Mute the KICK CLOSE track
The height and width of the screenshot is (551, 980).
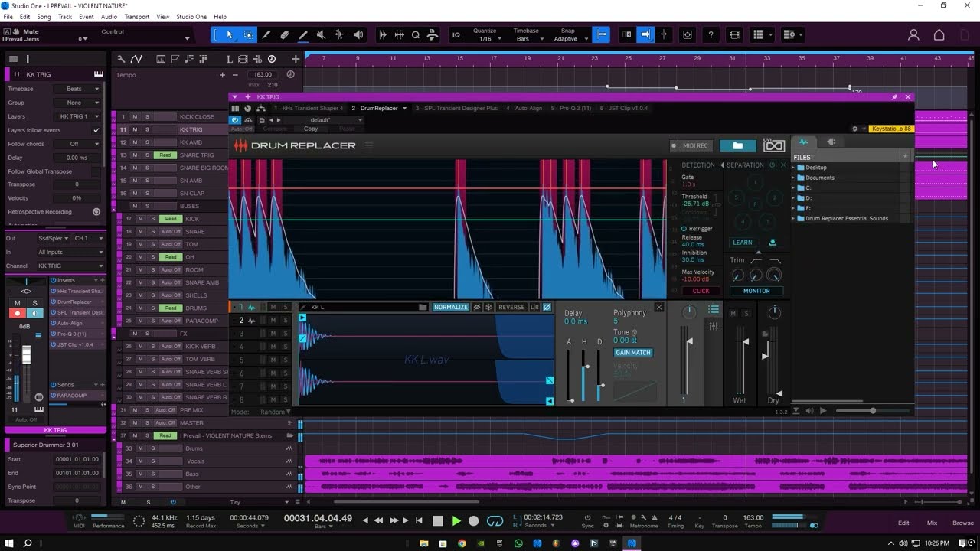point(135,117)
